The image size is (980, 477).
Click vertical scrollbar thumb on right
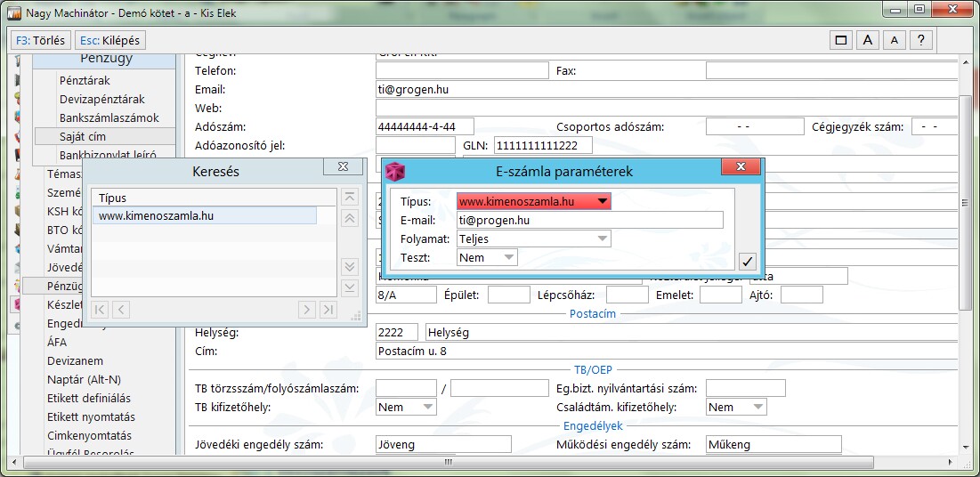965,203
